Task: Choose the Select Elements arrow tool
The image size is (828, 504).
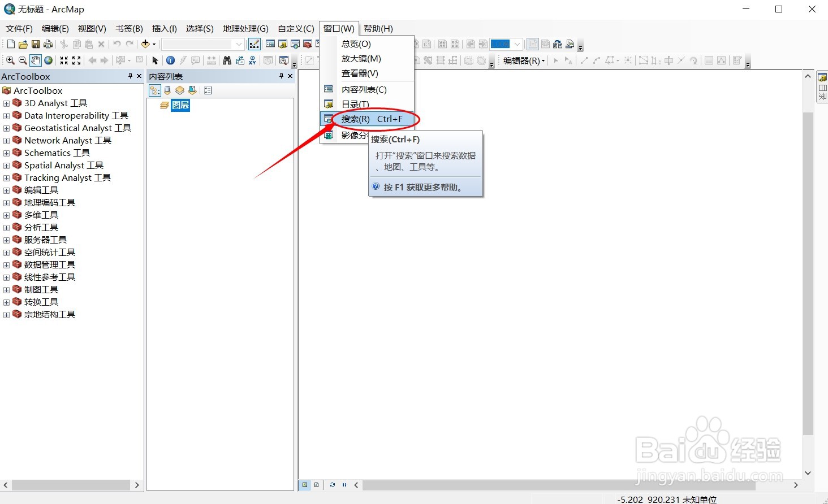Action: [155, 60]
